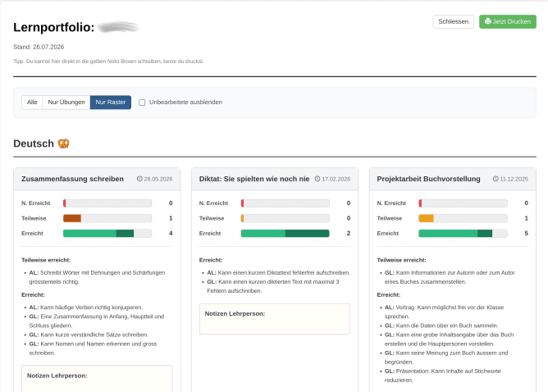Click the N. Erreicht bar in Diktat card

pyautogui.click(x=285, y=203)
